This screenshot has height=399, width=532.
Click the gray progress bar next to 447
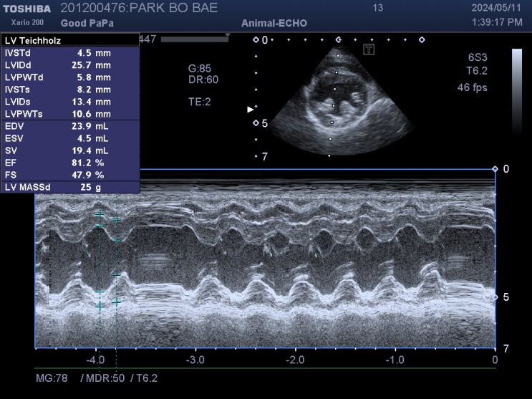(x=195, y=39)
